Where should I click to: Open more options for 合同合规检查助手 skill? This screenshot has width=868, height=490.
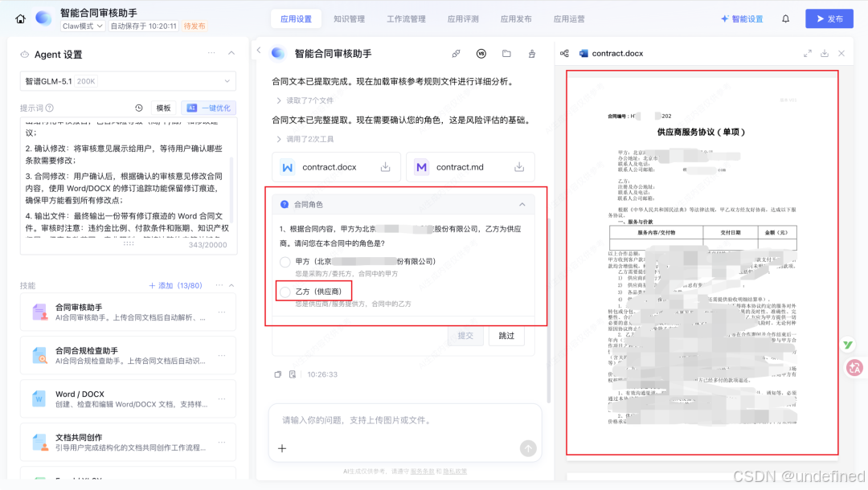[x=222, y=356]
